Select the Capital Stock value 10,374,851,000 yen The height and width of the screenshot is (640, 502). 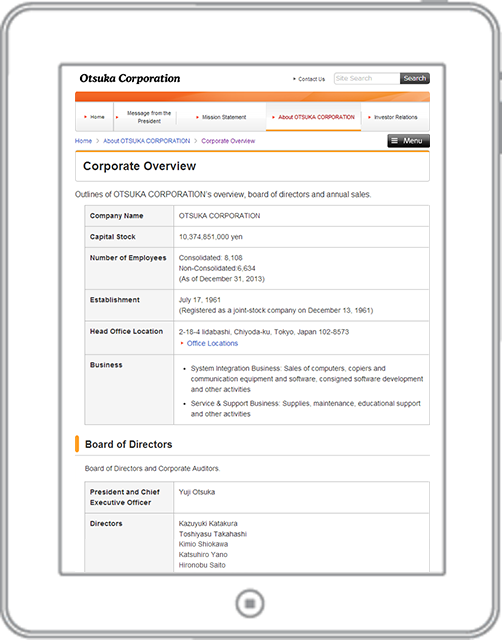pyautogui.click(x=211, y=237)
